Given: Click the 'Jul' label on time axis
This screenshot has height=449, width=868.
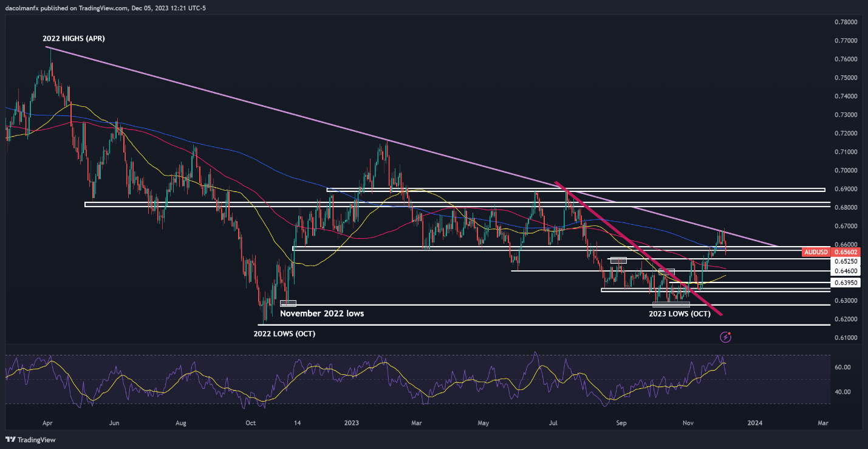Looking at the screenshot, I should click(553, 422).
